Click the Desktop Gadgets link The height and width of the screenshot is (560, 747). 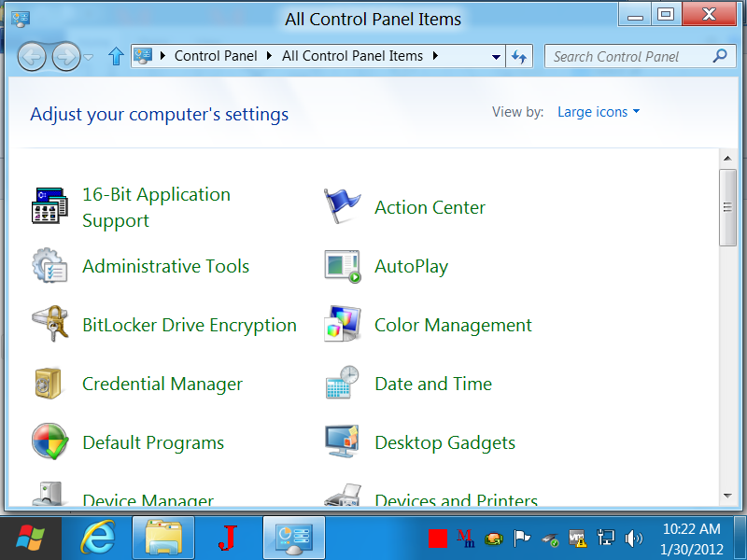point(444,442)
